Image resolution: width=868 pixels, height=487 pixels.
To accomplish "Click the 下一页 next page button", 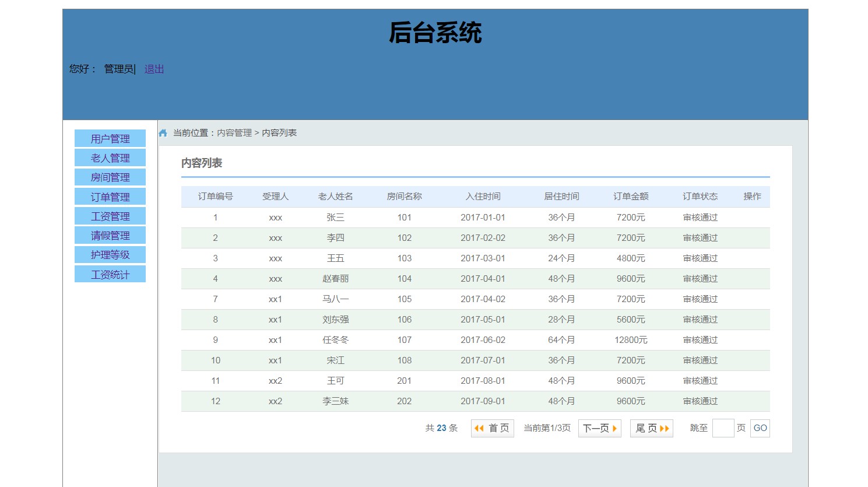I will tap(599, 428).
